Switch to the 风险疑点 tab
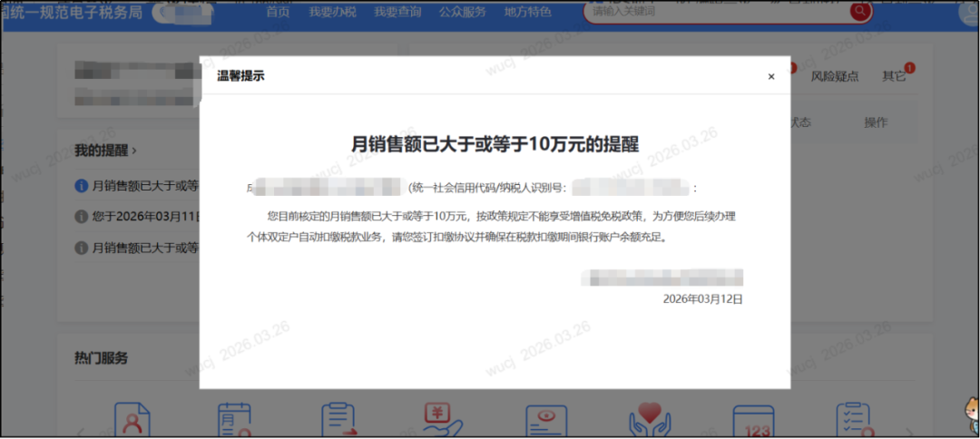The image size is (980, 439). (834, 76)
